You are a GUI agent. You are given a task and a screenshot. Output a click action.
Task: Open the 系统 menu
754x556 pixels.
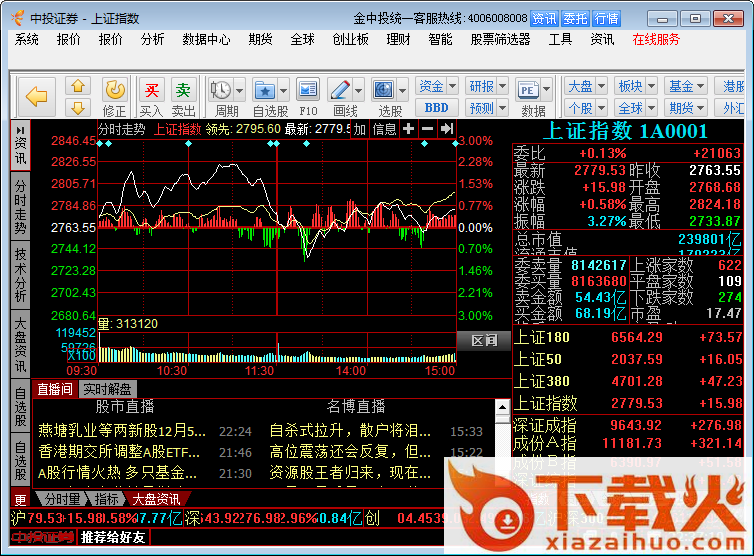(x=26, y=39)
